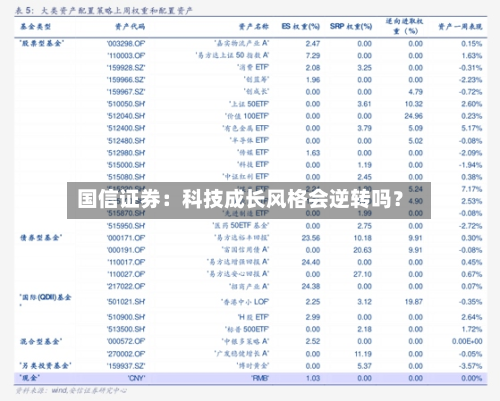Select the 现金 row label
This screenshot has width=500, height=401.
coord(29,378)
